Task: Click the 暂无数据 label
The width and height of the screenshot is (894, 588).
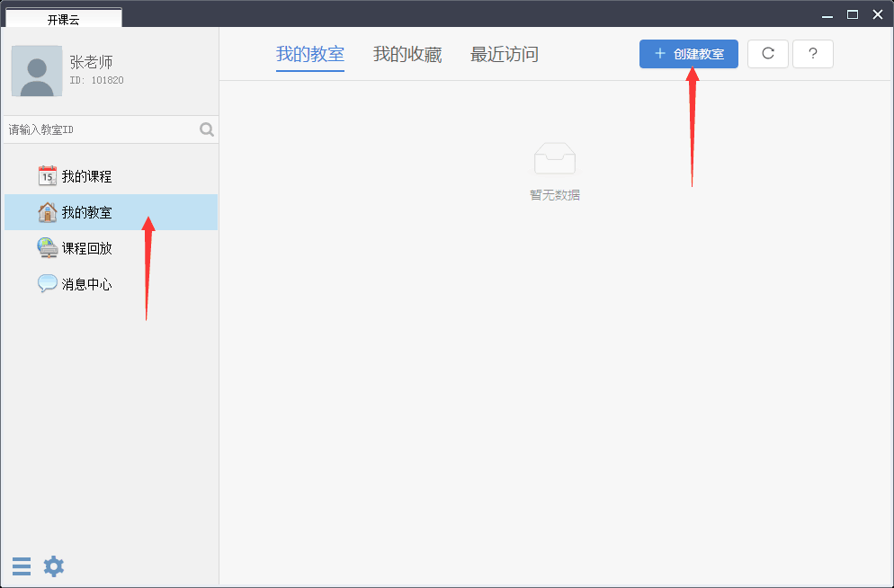Action: [555, 195]
